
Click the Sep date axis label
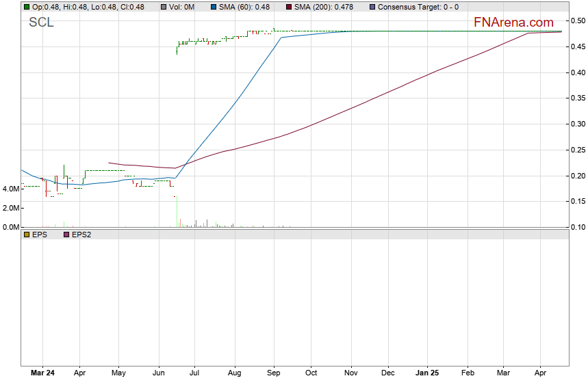pyautogui.click(x=274, y=375)
